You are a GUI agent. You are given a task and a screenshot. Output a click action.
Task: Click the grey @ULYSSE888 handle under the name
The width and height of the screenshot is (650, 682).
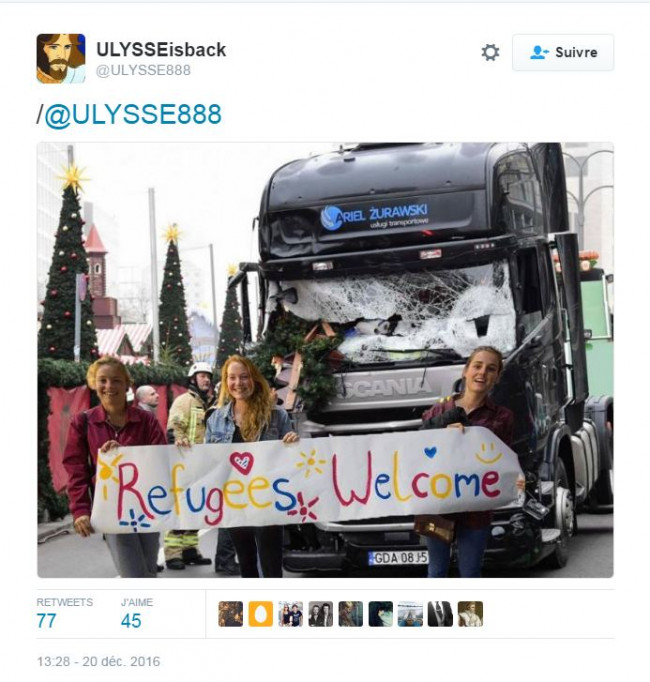click(x=143, y=70)
